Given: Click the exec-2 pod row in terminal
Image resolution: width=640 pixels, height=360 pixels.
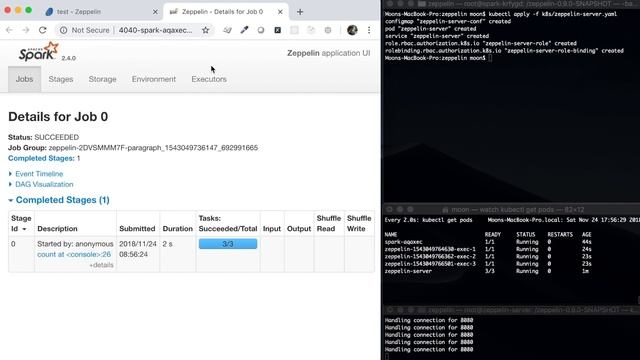Looking at the screenshot, I should [488, 257].
